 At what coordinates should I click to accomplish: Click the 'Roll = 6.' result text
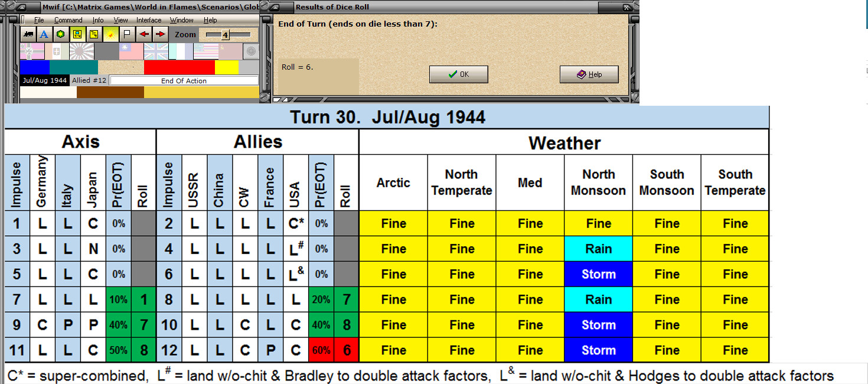297,67
